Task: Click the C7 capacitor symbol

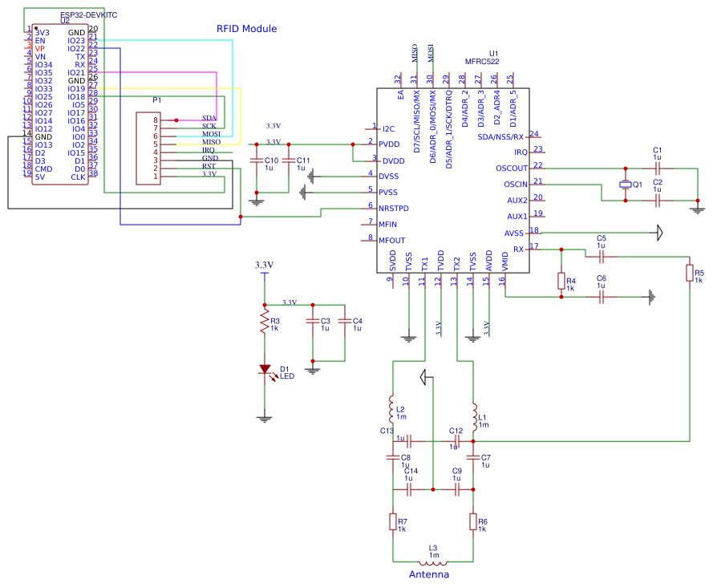Action: (x=473, y=457)
